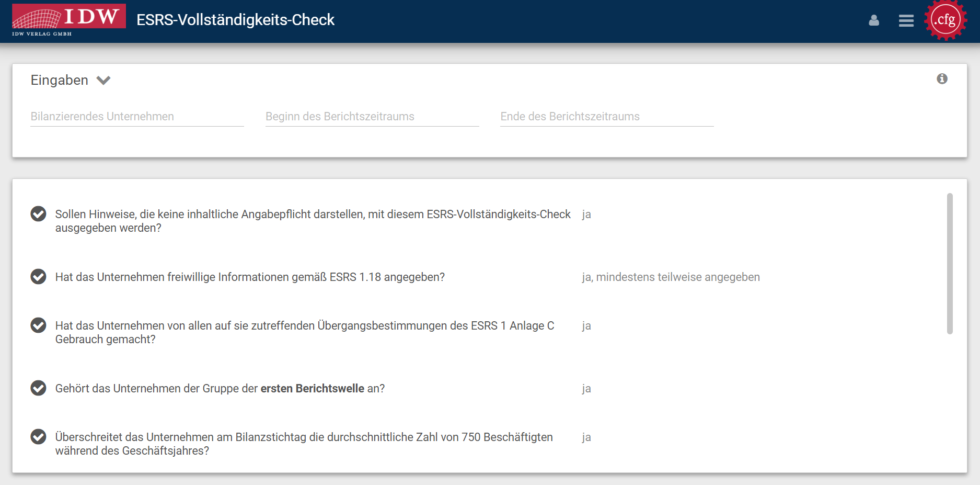Click the Eingaben heading

coord(60,80)
